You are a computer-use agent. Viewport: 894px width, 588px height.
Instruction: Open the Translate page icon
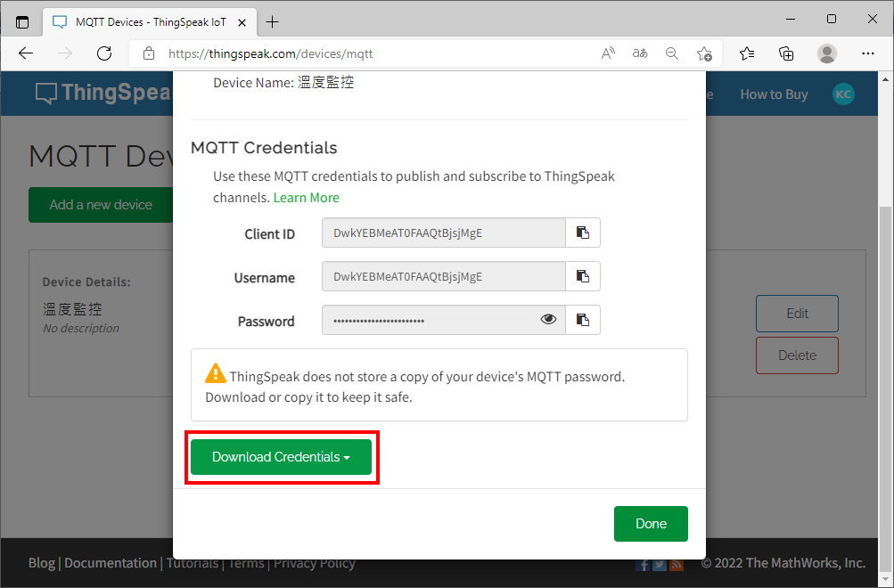640,53
